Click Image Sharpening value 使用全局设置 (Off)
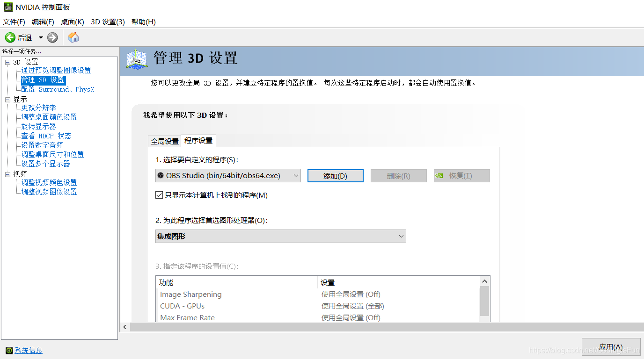The width and height of the screenshot is (644, 359). (351, 294)
